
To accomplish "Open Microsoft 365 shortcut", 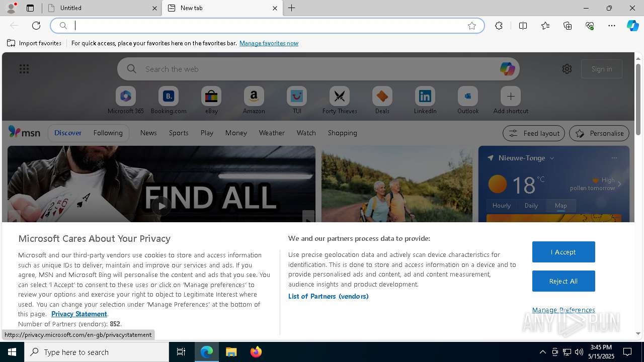I will click(126, 101).
